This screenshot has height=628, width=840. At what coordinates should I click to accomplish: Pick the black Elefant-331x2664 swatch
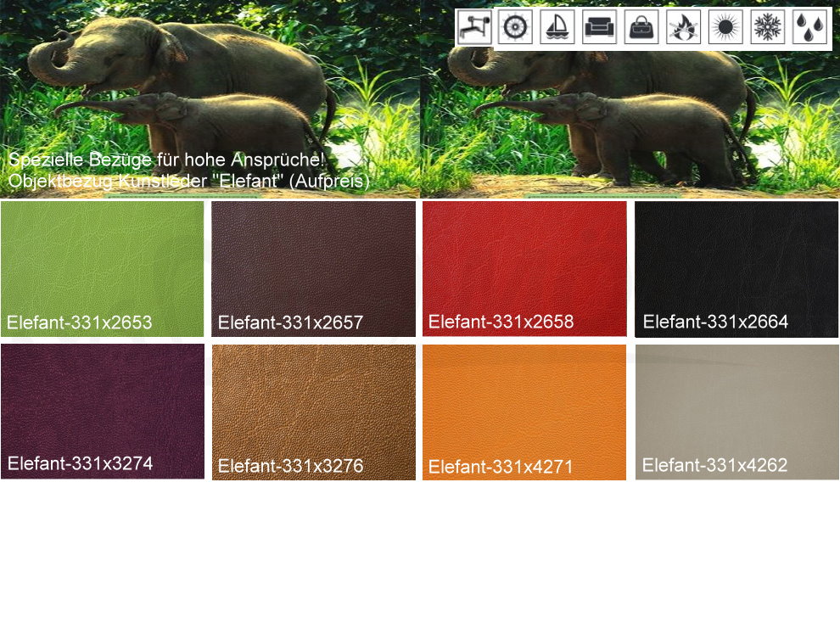(x=736, y=269)
